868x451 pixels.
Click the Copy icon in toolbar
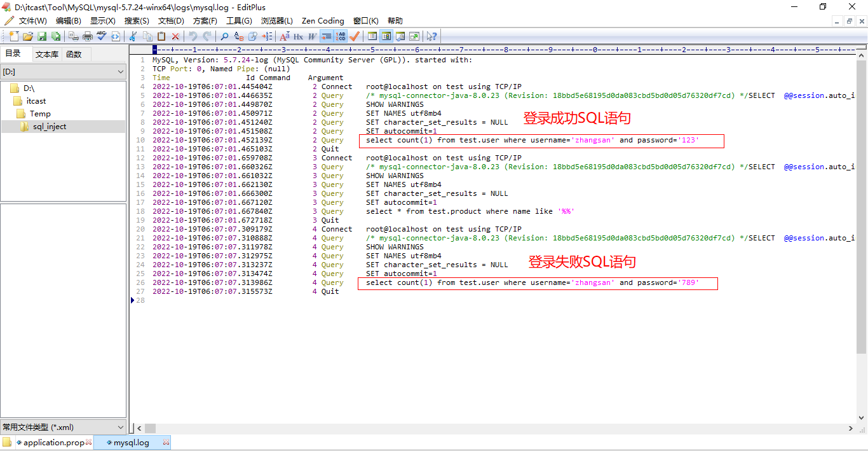coord(147,36)
